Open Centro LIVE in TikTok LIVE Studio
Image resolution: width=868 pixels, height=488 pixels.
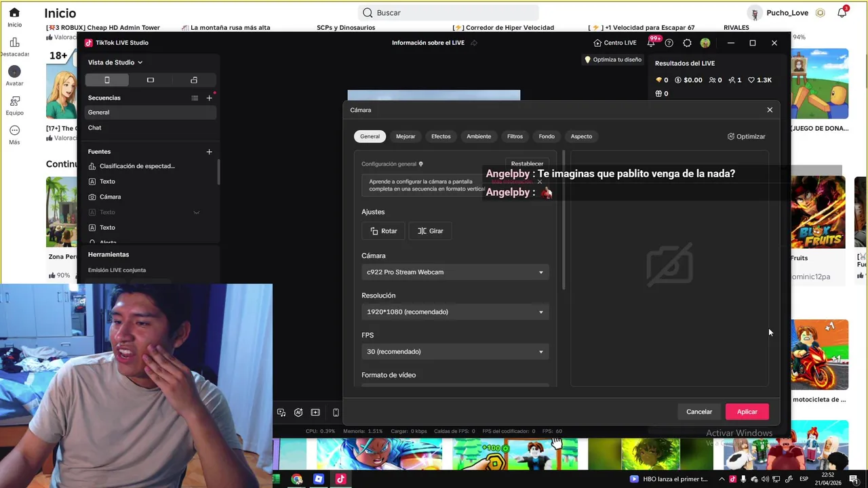614,43
